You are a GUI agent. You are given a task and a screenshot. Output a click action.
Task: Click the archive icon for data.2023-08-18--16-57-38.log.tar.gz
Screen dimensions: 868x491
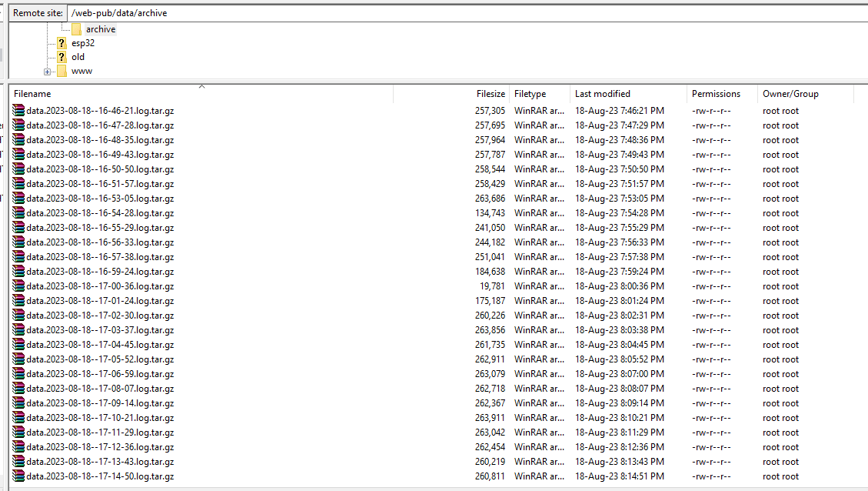pos(18,256)
